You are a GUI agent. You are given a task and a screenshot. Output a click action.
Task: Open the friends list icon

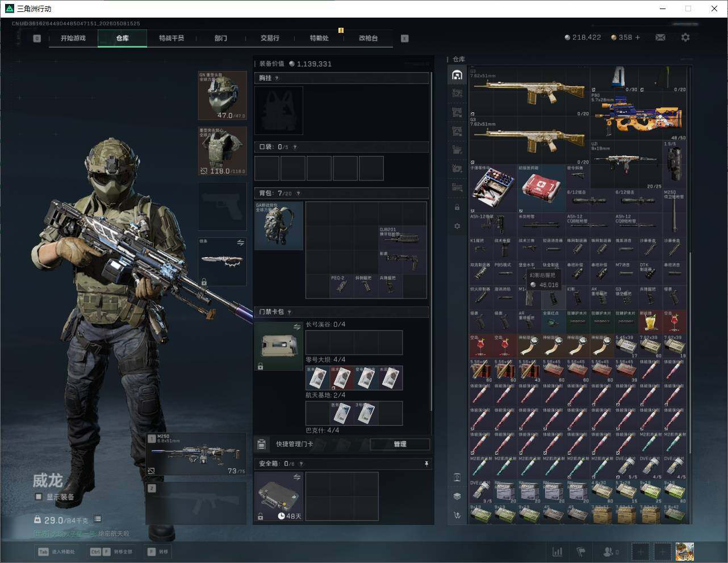pos(611,552)
